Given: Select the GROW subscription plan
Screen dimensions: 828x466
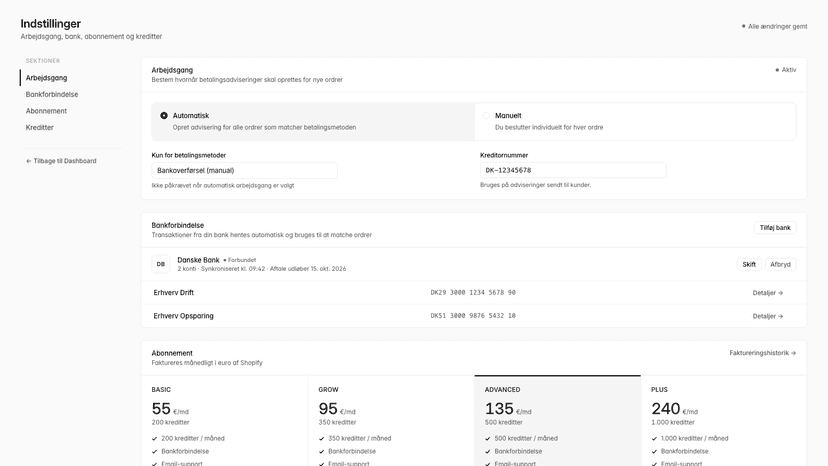Looking at the screenshot, I should (391, 421).
